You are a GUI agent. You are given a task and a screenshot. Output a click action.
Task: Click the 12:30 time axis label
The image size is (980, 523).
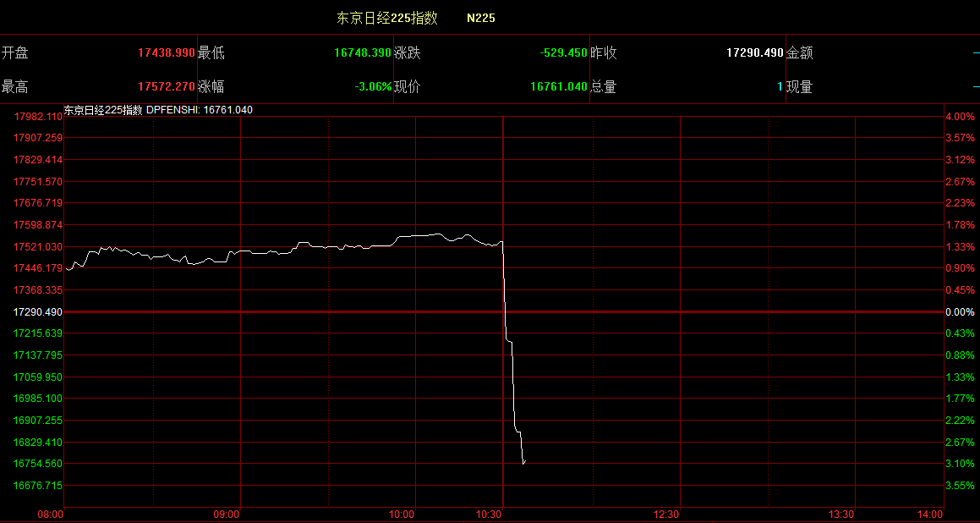(x=667, y=515)
